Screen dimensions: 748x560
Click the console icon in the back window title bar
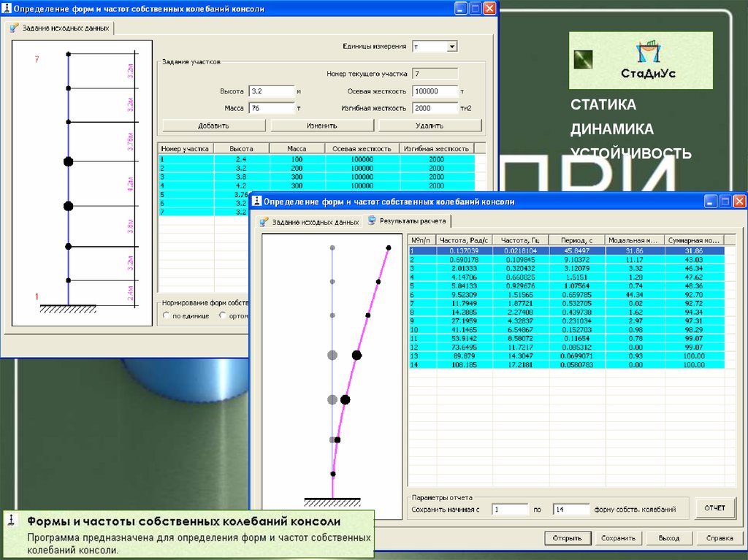click(x=7, y=9)
